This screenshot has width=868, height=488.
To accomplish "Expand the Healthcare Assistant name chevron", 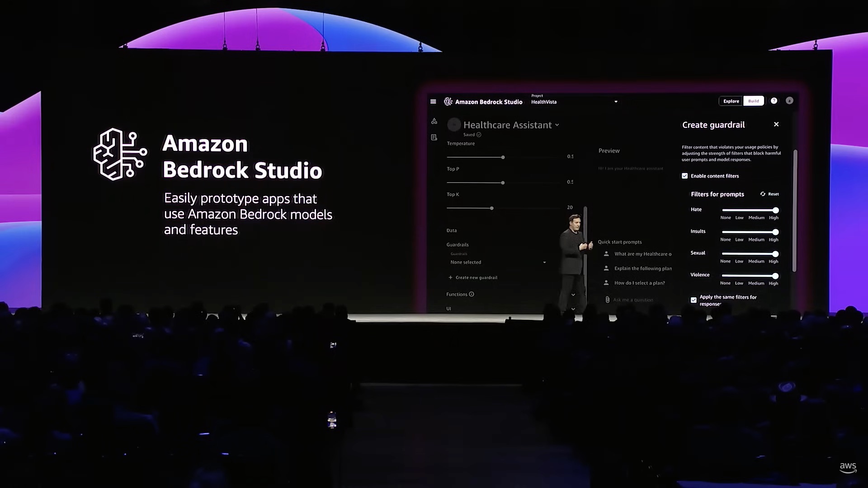I will point(557,125).
